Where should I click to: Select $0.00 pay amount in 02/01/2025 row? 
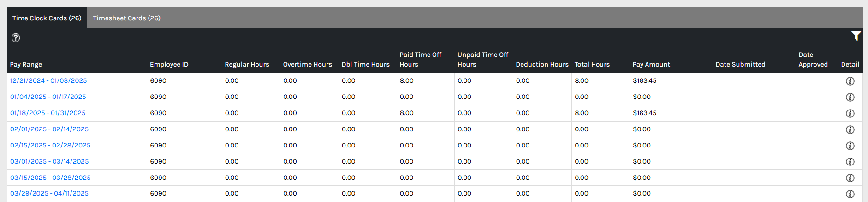(642, 129)
